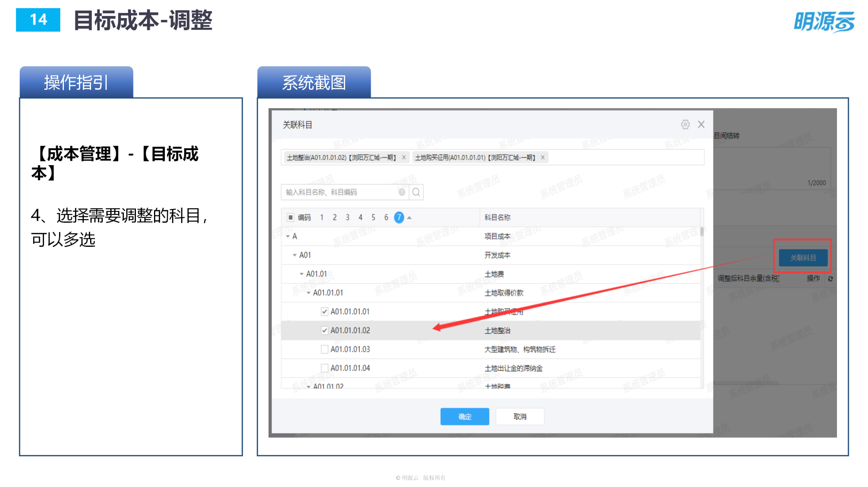Check subject A01.01.01.03 大型建筑物、构筑物拆迁

point(324,349)
